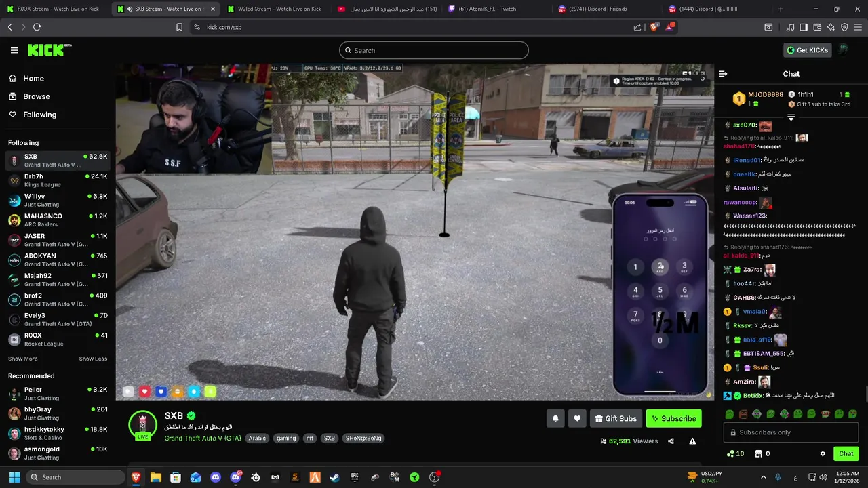Click the green Chat send button

point(846,454)
